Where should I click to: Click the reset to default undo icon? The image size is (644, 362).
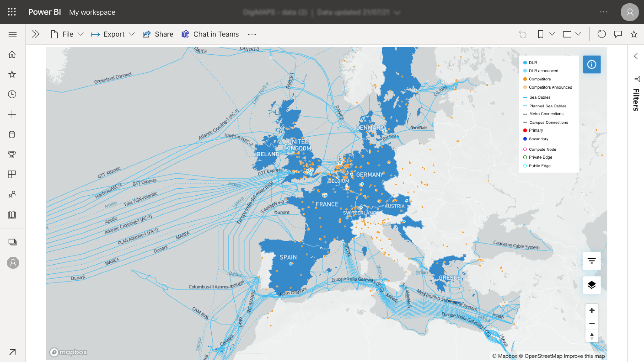(x=523, y=34)
